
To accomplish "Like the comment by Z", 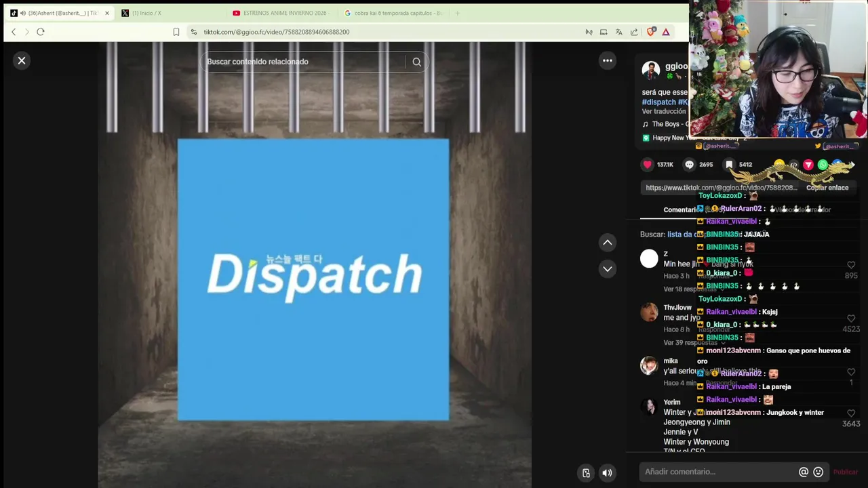I will [851, 265].
